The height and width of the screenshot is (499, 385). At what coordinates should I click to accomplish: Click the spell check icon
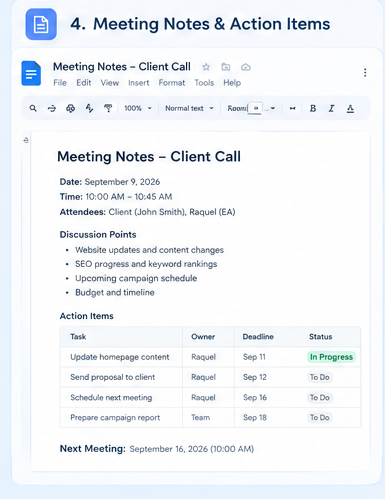point(89,108)
